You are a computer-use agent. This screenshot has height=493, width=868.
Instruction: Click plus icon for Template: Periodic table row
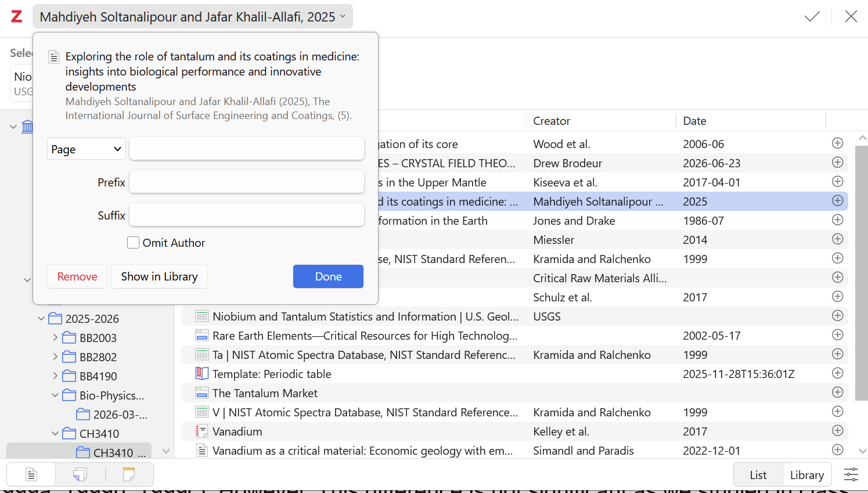[x=837, y=373]
